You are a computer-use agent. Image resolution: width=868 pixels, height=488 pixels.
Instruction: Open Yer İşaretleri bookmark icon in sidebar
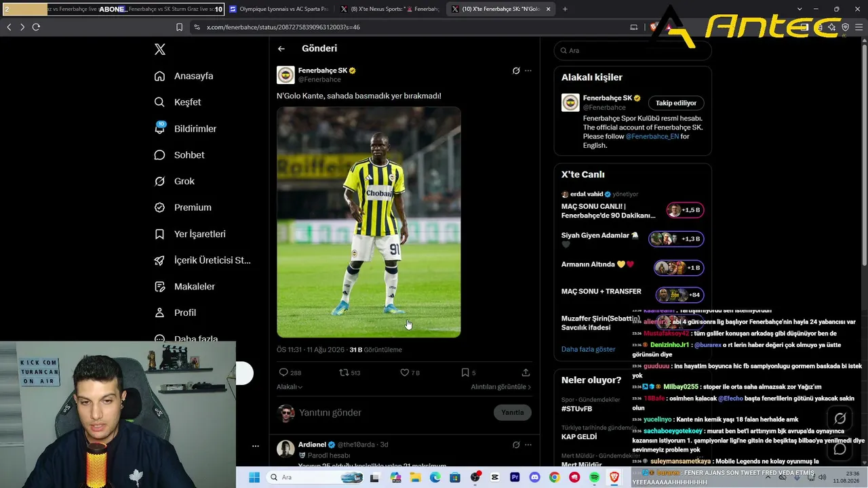(159, 234)
